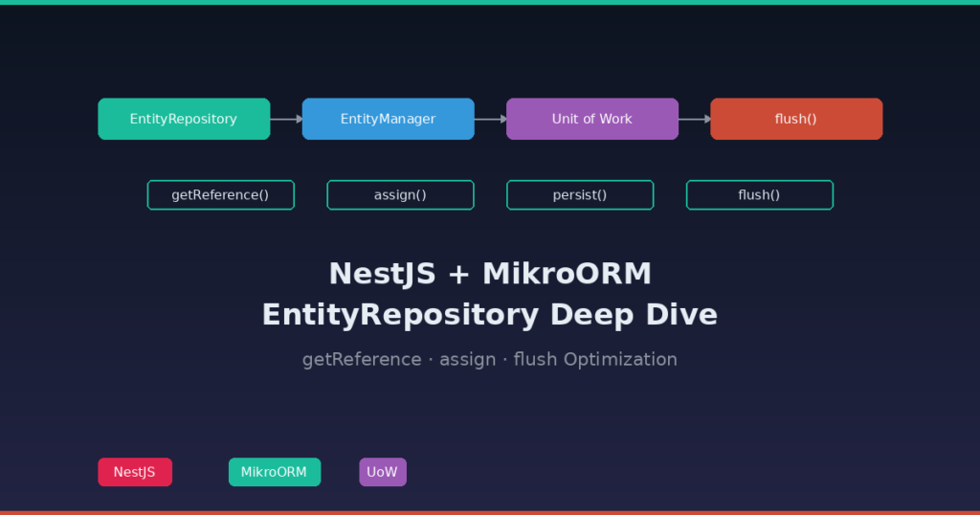Click the word NestJS in the main heading

[x=384, y=274]
